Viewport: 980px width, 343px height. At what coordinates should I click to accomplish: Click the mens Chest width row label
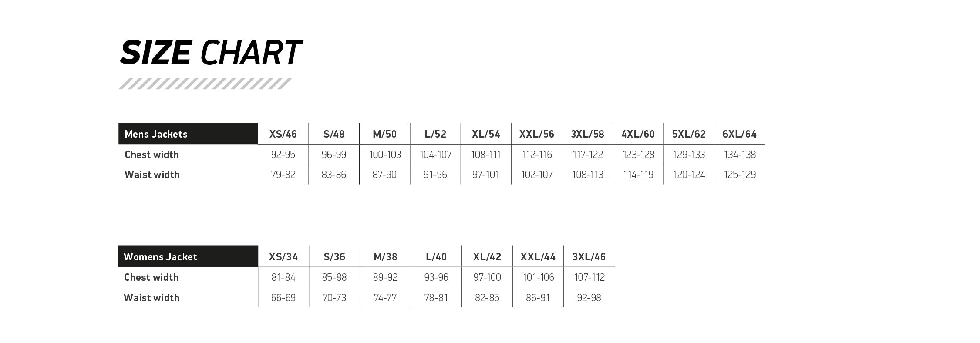click(x=152, y=155)
